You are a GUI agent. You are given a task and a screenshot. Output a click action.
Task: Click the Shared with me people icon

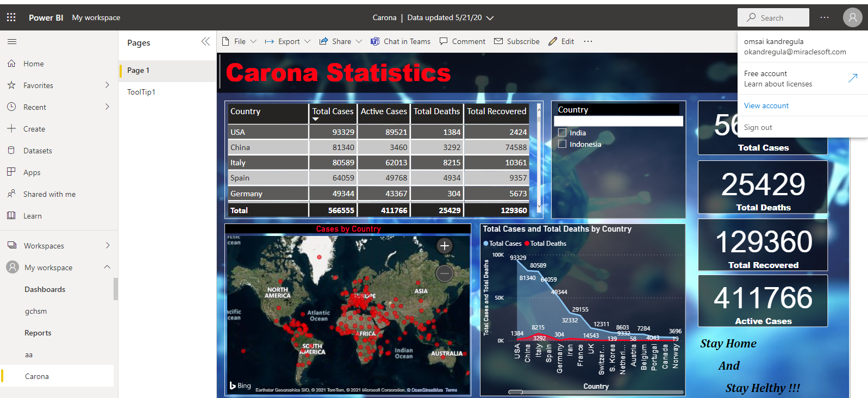click(11, 194)
